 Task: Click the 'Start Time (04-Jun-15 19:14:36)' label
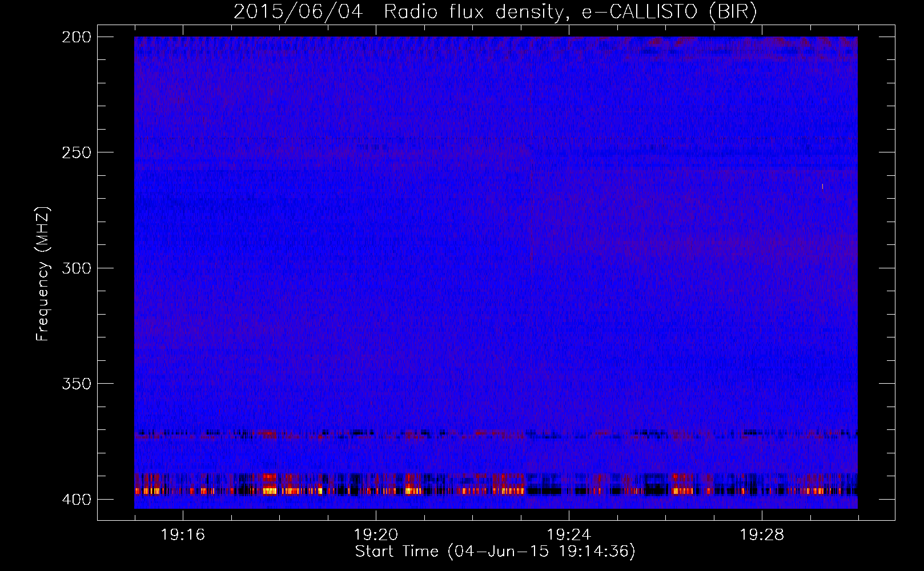[x=495, y=552]
